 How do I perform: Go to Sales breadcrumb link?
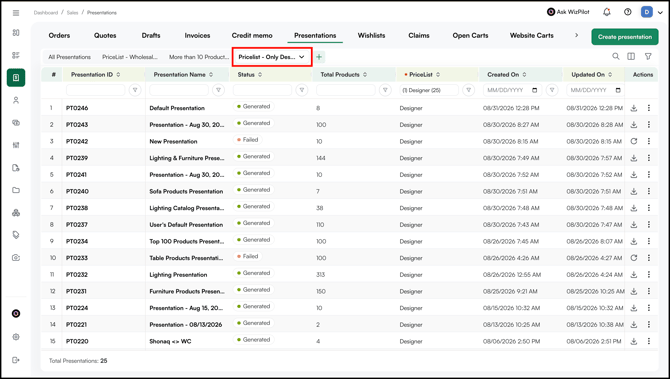point(73,13)
